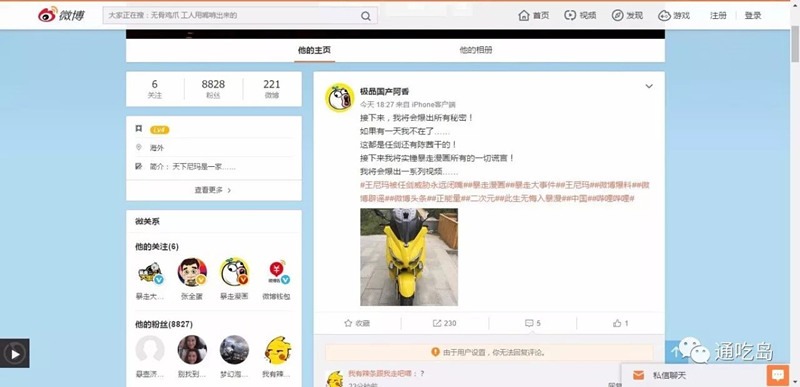Open 暴走大… followed account avatar
Screen dimensions: 800x387
[x=150, y=272]
